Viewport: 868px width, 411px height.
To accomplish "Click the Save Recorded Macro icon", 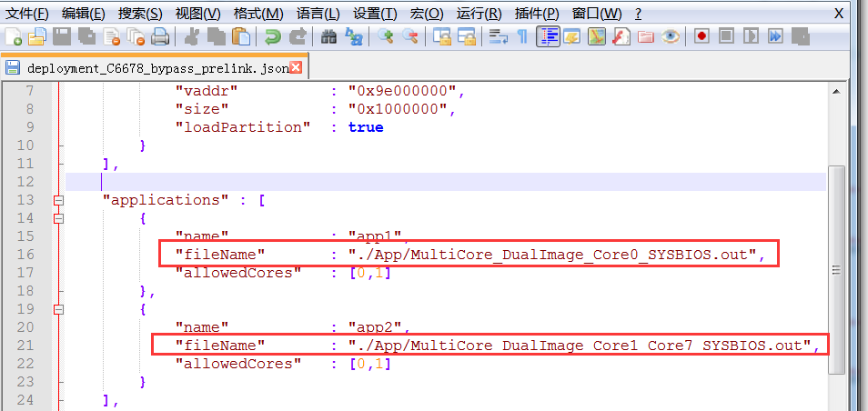I will pos(801,37).
